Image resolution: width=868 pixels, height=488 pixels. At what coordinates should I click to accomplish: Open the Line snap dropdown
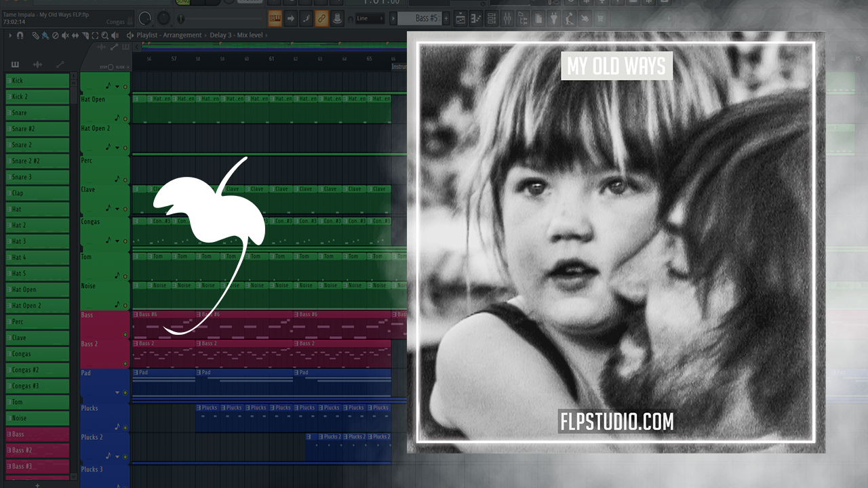pos(371,18)
